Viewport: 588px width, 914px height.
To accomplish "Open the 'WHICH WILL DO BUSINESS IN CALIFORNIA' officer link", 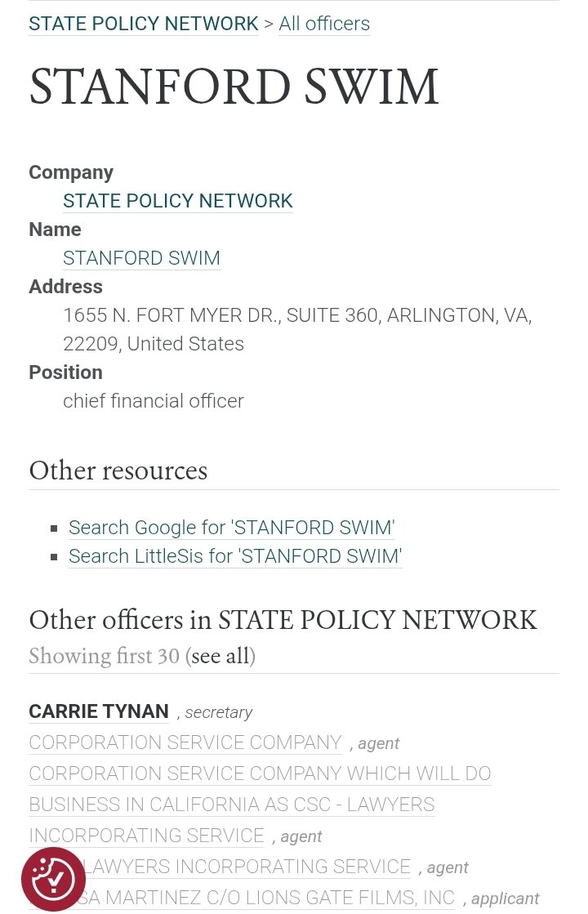I will coord(260,774).
